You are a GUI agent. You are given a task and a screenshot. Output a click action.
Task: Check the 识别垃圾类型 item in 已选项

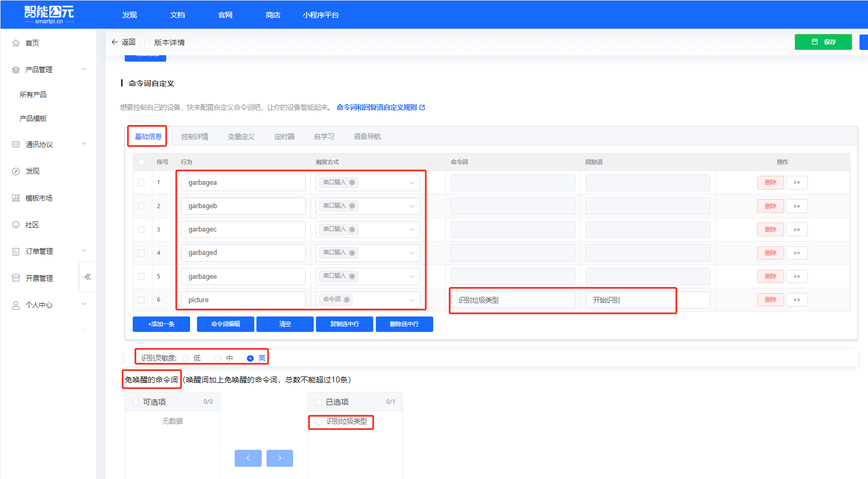(x=319, y=422)
